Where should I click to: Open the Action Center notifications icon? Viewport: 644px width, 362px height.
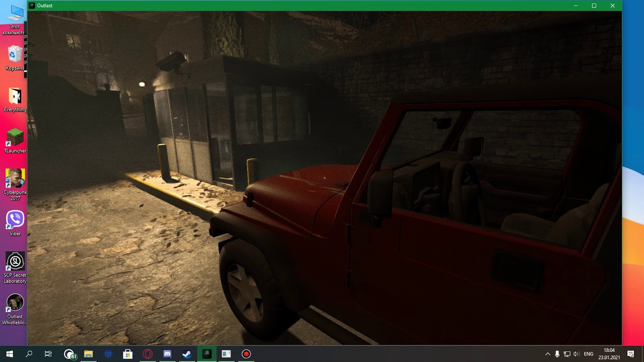pos(631,354)
